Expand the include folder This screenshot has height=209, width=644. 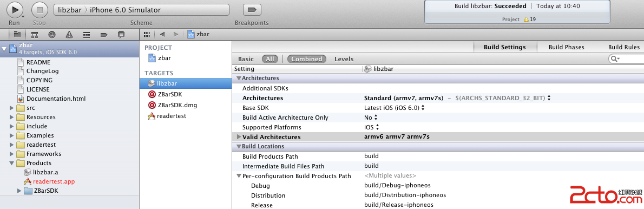click(11, 126)
